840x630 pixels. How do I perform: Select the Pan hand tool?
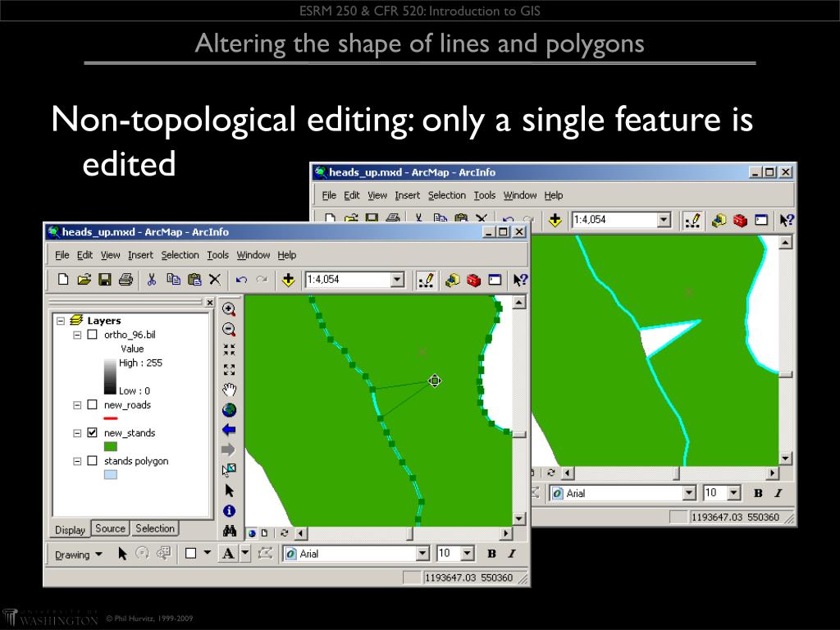tap(230, 390)
